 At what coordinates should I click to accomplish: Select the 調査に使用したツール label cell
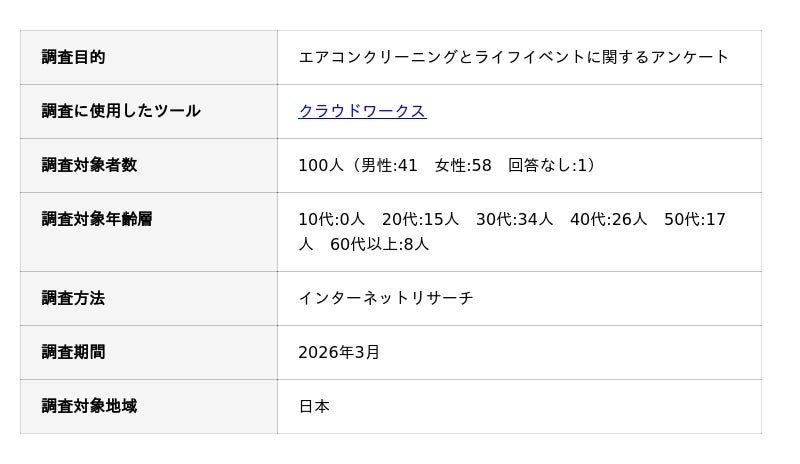click(x=120, y=111)
